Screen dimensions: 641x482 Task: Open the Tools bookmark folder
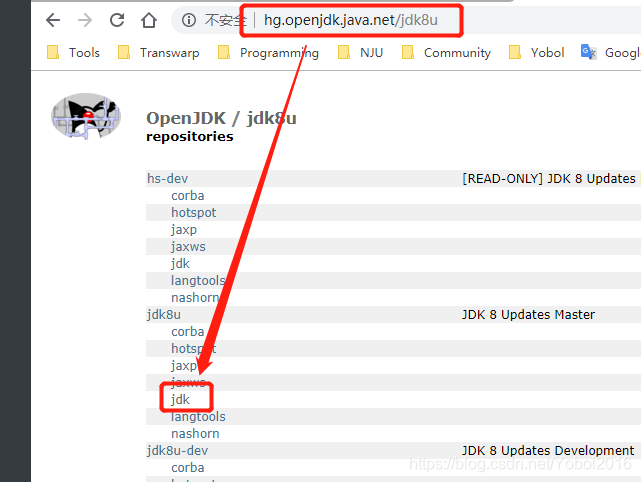click(x=74, y=52)
